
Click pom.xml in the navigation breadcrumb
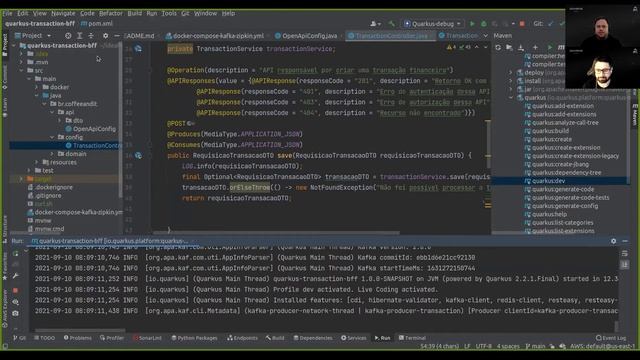pos(97,24)
